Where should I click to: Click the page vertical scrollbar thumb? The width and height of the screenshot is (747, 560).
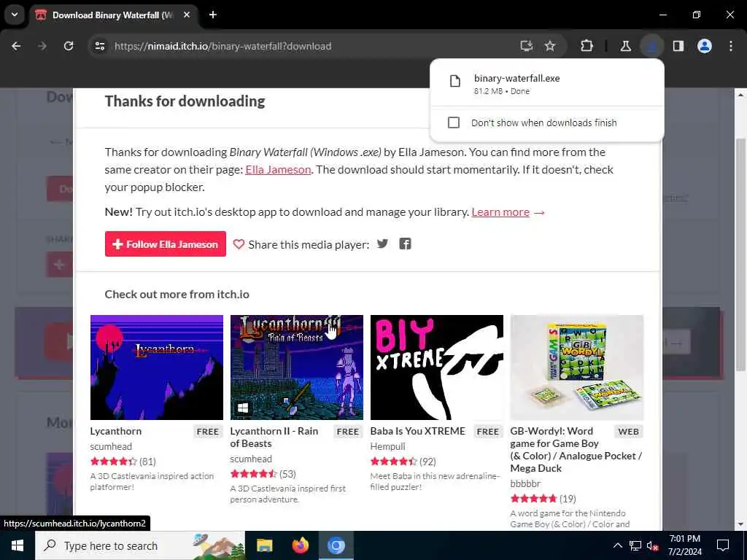740,254
